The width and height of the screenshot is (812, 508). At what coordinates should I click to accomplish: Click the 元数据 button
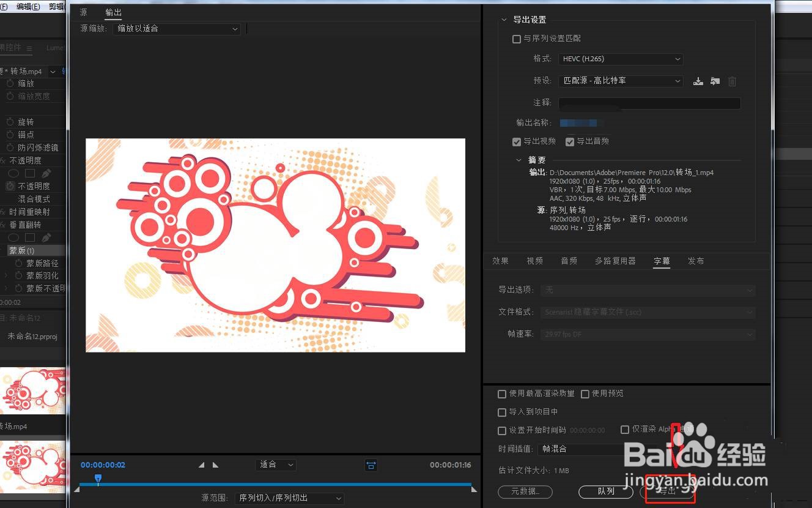[525, 491]
